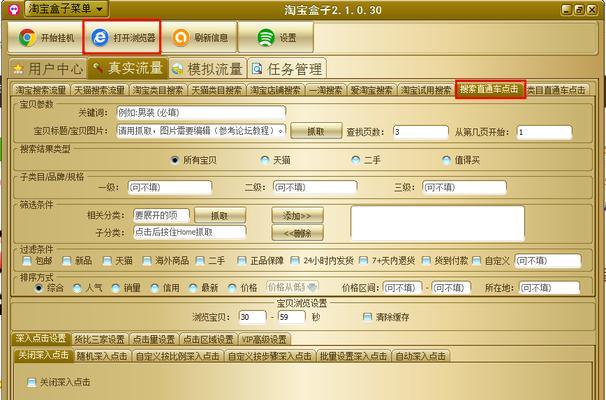606x400 pixels.
Task: Enable the 正品保障 checkbox
Action: point(242,261)
